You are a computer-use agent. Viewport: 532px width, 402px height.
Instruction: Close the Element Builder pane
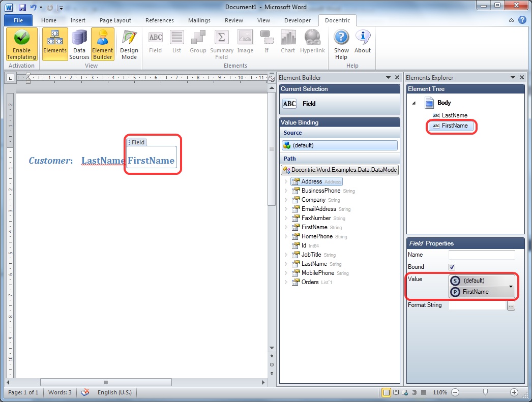point(397,77)
